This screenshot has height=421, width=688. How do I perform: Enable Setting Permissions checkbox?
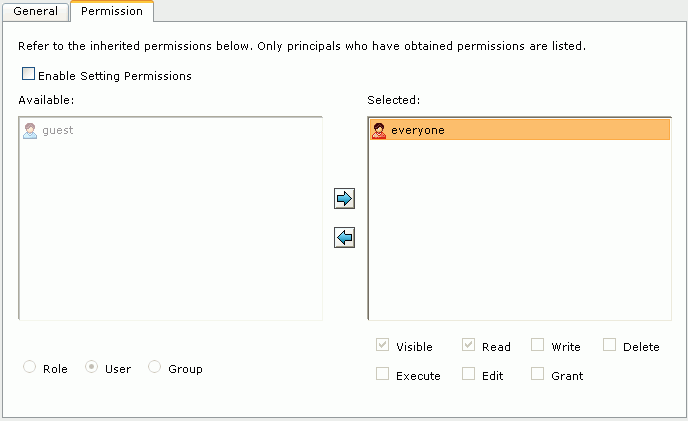coord(29,74)
